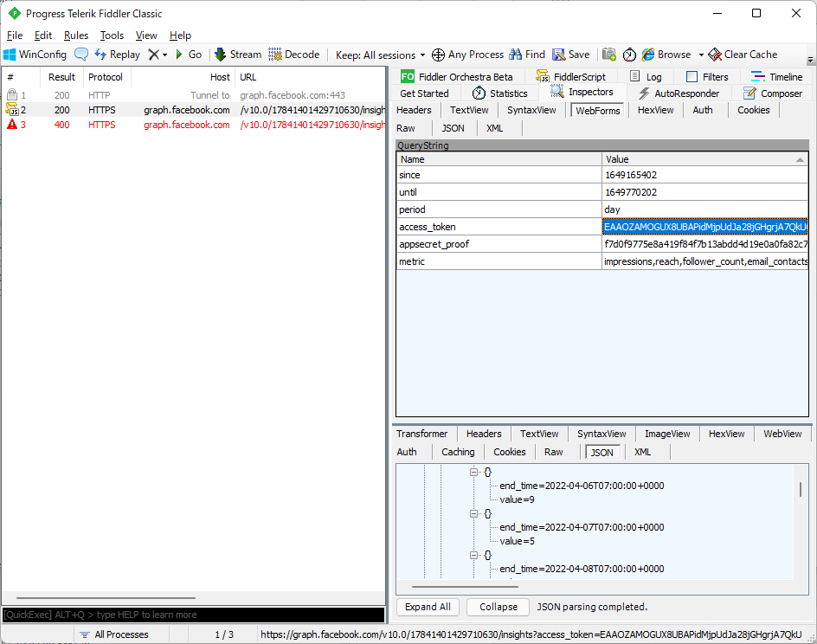This screenshot has height=644, width=817.
Task: Open the Find sessions dialog
Action: (x=528, y=55)
